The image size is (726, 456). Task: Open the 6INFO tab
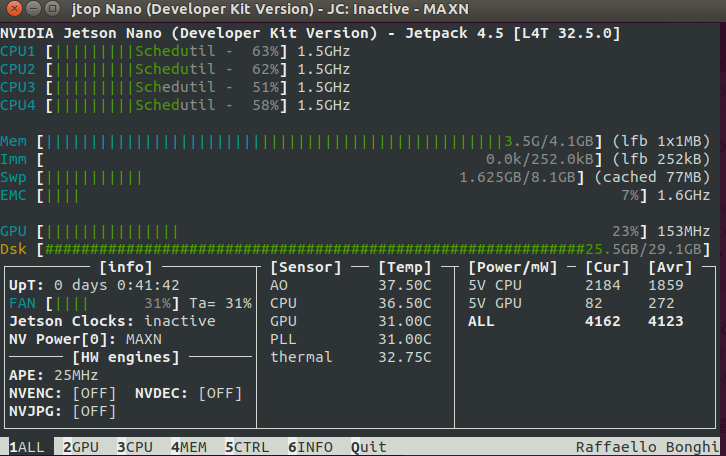310,447
